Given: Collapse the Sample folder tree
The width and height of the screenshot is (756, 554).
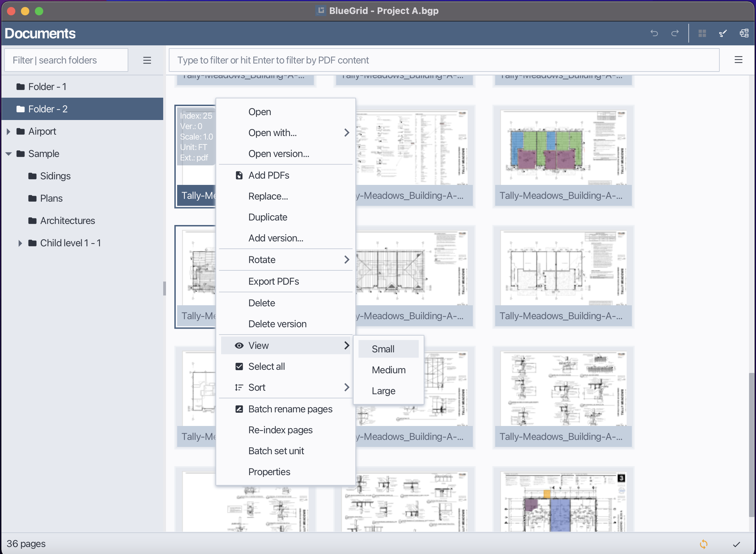Looking at the screenshot, I should pos(9,154).
